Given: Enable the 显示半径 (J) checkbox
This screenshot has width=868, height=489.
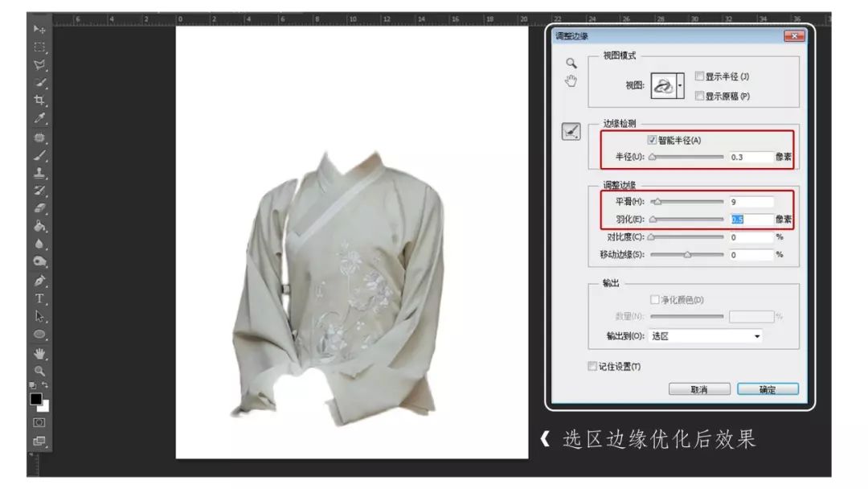Looking at the screenshot, I should 700,76.
